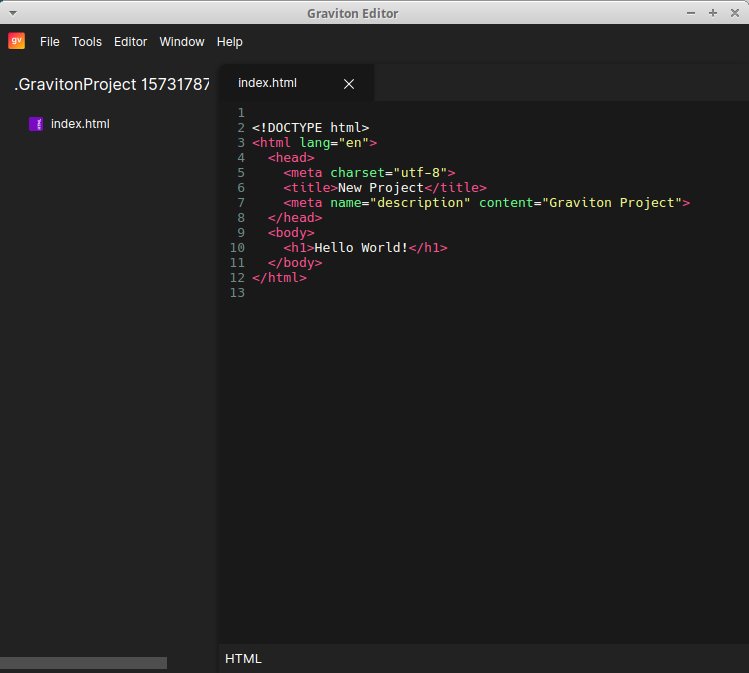Viewport: 749px width, 673px height.
Task: Place cursor on the html lang="en" line
Action: (x=314, y=142)
